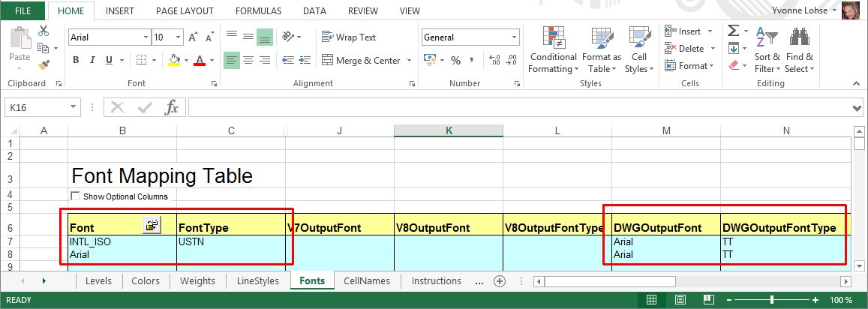Switch to FORMULAS tab
Image resolution: width=868 pixels, height=309 pixels.
[258, 10]
